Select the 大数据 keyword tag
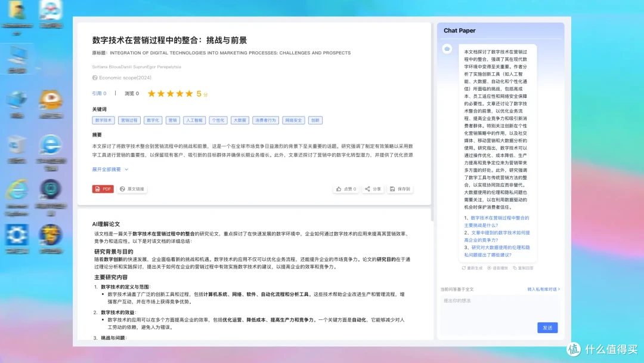 240,121
